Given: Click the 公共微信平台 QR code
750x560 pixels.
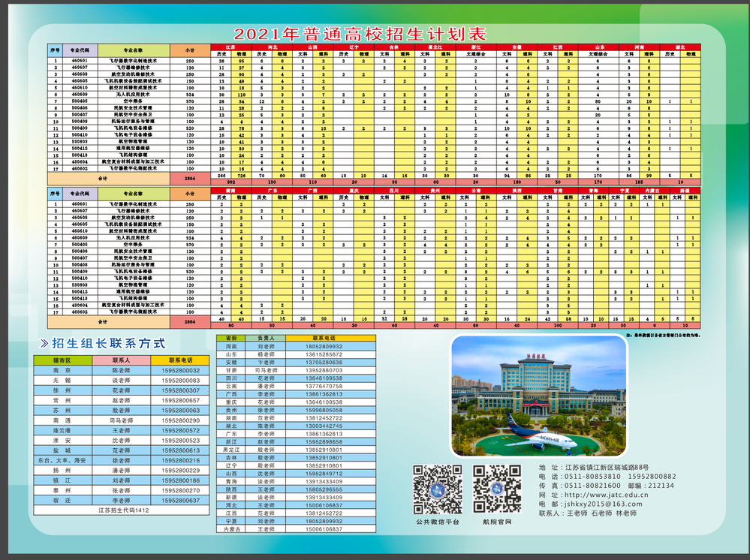Looking at the screenshot, I should click(438, 489).
